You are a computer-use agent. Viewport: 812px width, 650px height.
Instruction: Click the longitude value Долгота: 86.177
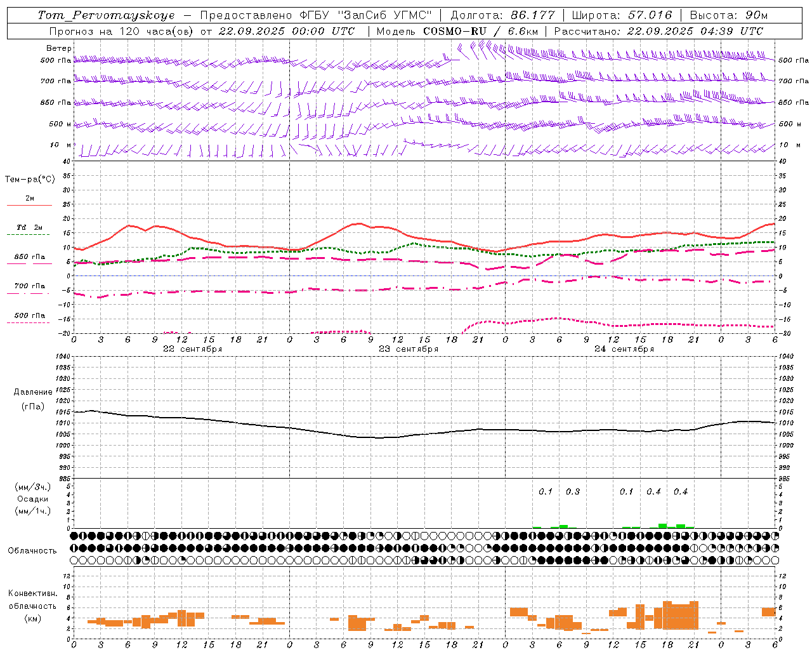[x=502, y=15]
